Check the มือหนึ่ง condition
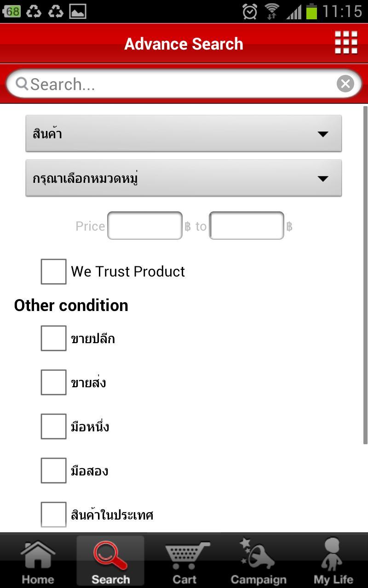 pyautogui.click(x=53, y=427)
